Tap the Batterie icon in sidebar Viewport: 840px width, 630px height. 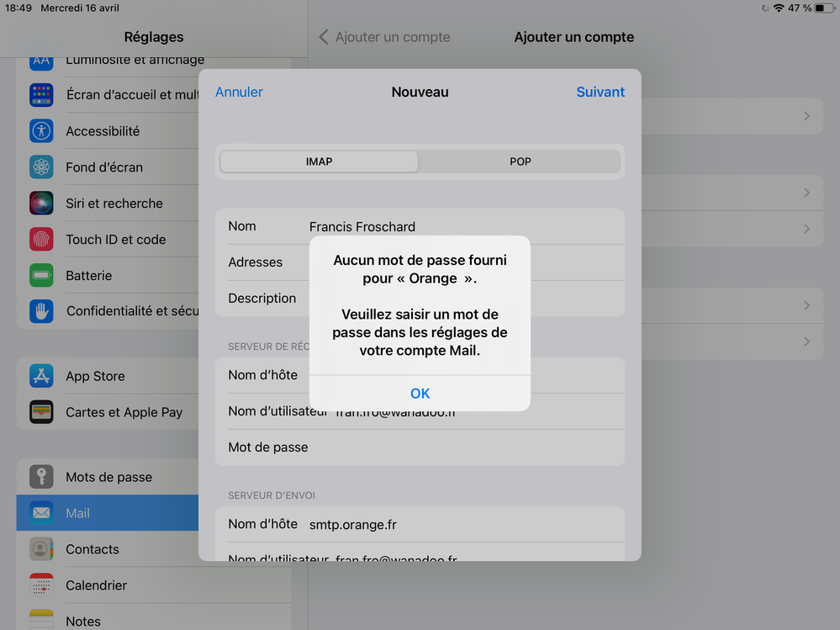tap(41, 276)
